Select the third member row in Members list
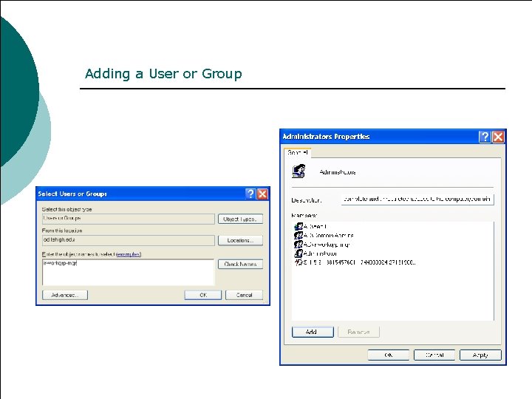The image size is (532, 399). pyautogui.click(x=322, y=245)
